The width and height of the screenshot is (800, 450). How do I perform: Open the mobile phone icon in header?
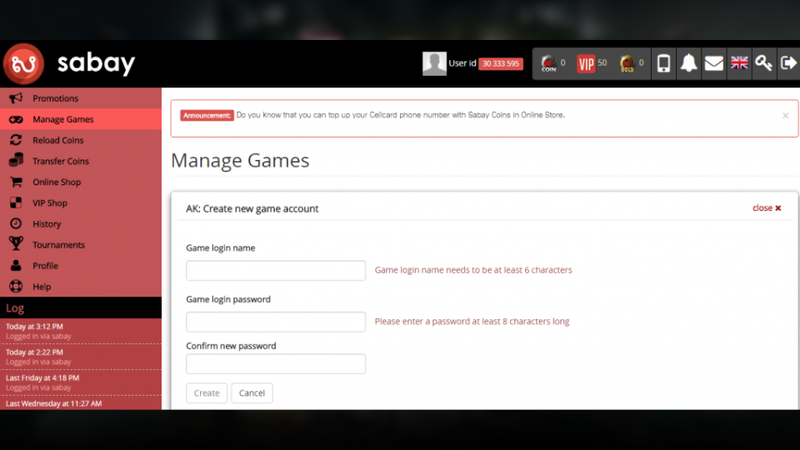(663, 64)
